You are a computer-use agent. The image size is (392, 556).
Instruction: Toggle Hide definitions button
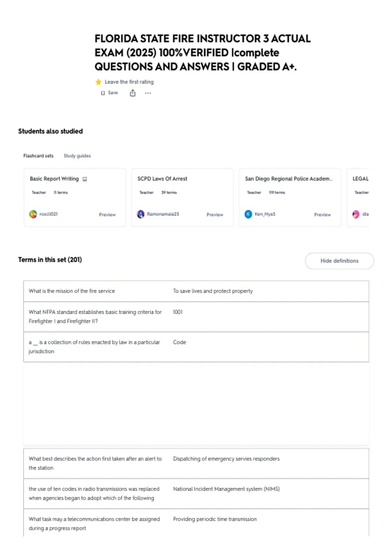pos(339,261)
